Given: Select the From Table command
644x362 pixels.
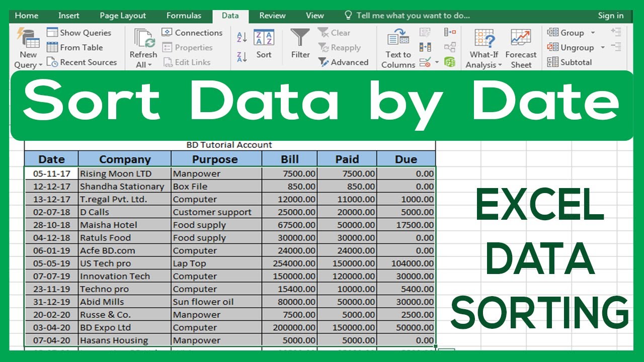Looking at the screenshot, I should (74, 47).
